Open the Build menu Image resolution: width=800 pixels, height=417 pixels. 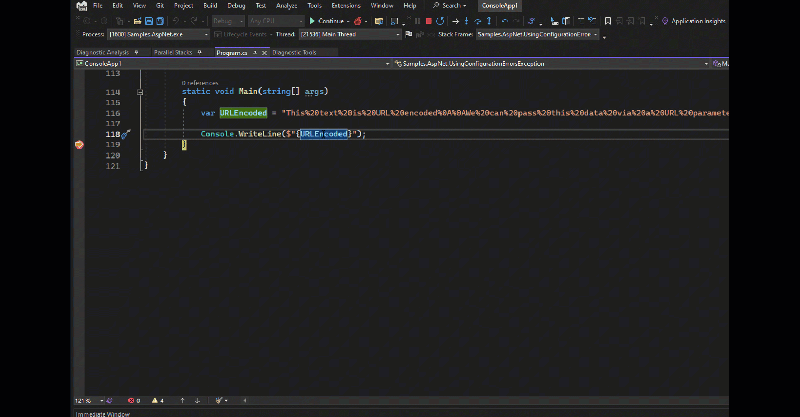pyautogui.click(x=210, y=6)
